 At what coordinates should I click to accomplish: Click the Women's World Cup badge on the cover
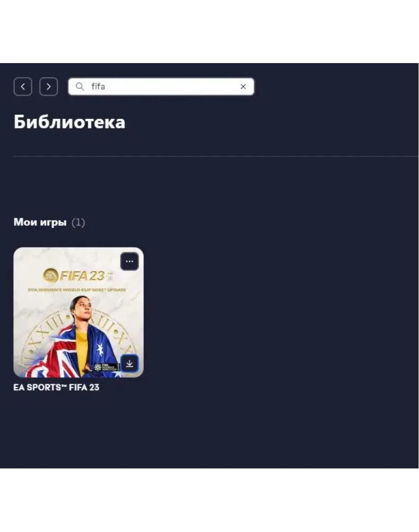click(x=106, y=367)
